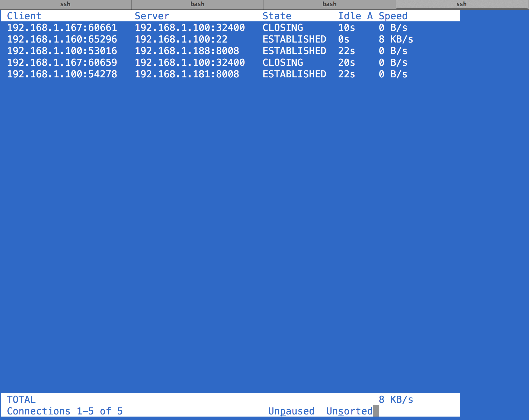Click the 20s idle value
The height and width of the screenshot is (420, 529).
[347, 62]
